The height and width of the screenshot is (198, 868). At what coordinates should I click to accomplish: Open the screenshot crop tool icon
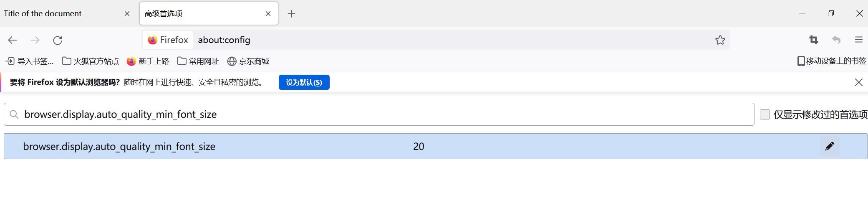tap(813, 40)
